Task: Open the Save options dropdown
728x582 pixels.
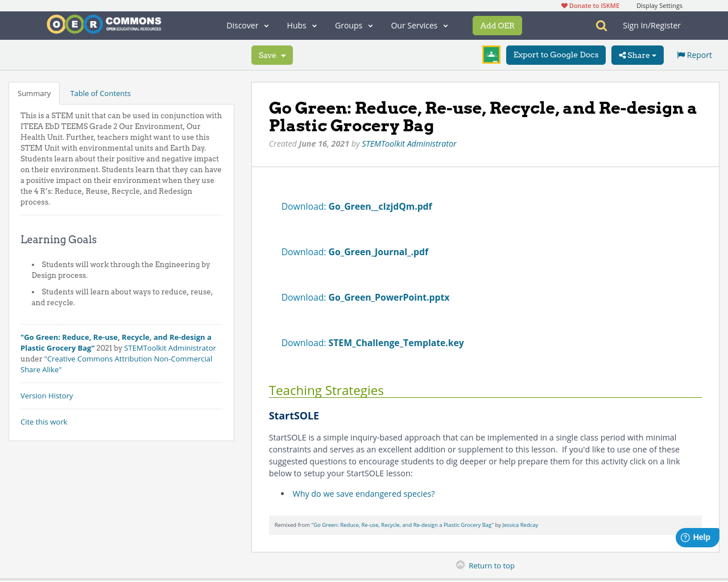Action: point(284,55)
